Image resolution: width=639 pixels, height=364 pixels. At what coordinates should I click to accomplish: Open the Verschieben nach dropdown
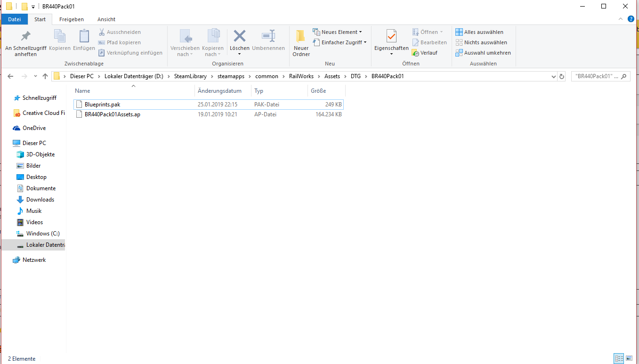tap(185, 43)
